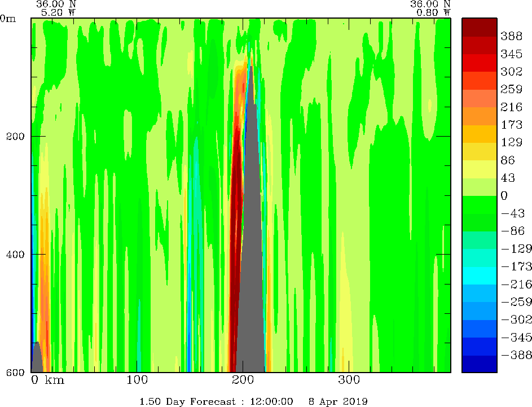Click the -259 colorbar label

click(x=516, y=302)
